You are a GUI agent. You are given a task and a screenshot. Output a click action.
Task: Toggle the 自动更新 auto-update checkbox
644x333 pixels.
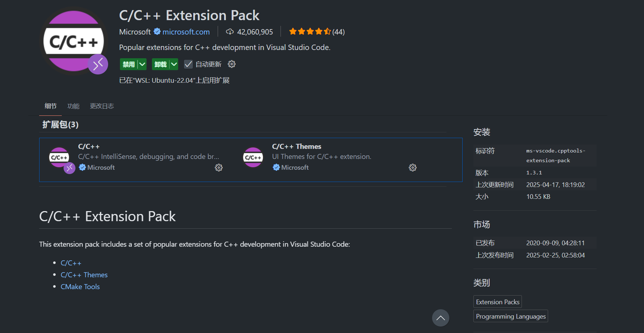(x=188, y=64)
